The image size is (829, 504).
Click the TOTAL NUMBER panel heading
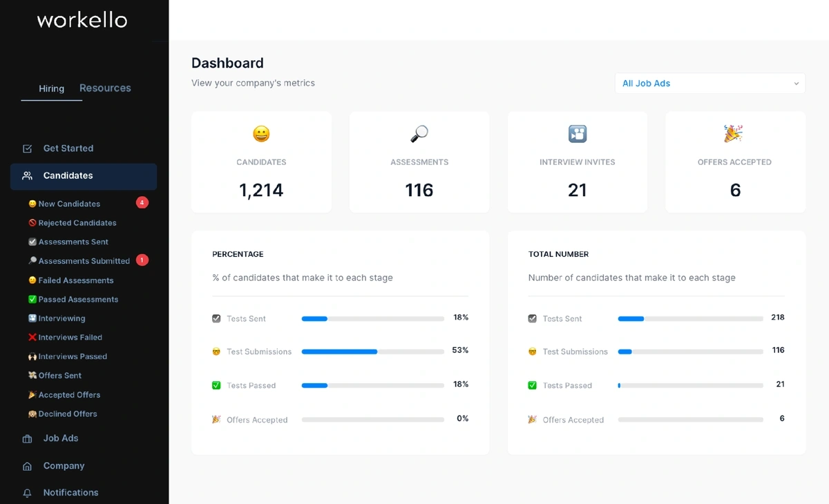(x=558, y=255)
